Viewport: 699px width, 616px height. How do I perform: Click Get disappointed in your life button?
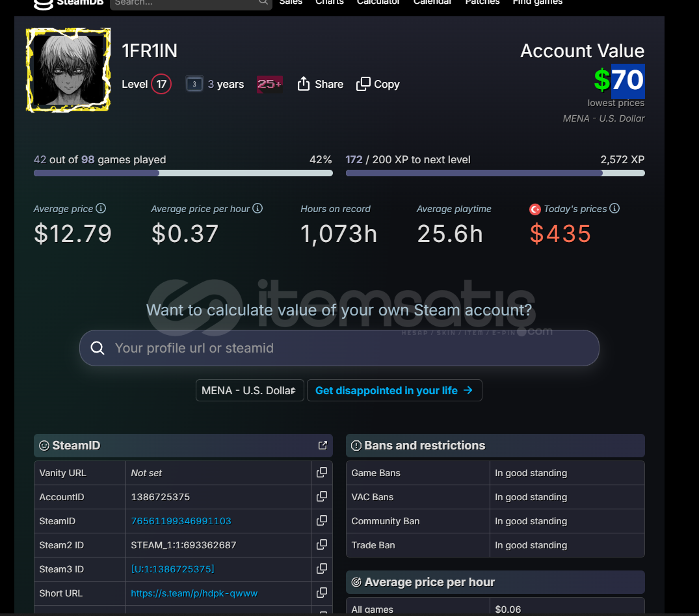pyautogui.click(x=394, y=390)
